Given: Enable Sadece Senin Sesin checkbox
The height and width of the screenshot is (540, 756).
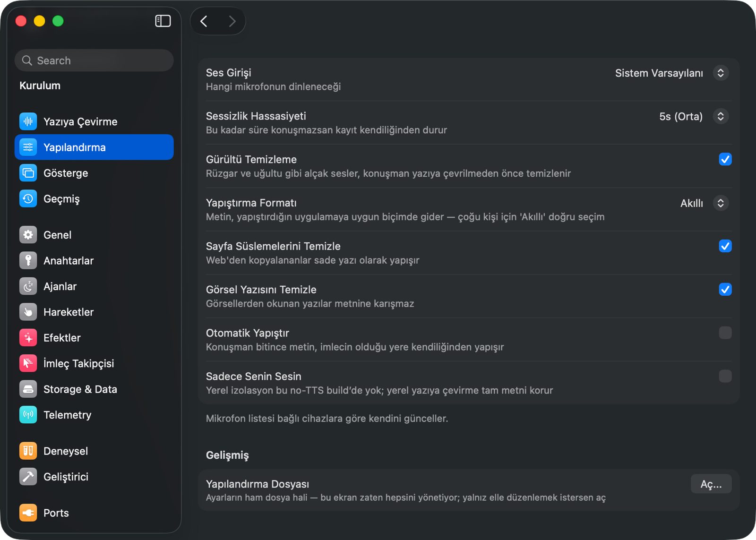Looking at the screenshot, I should coord(725,377).
